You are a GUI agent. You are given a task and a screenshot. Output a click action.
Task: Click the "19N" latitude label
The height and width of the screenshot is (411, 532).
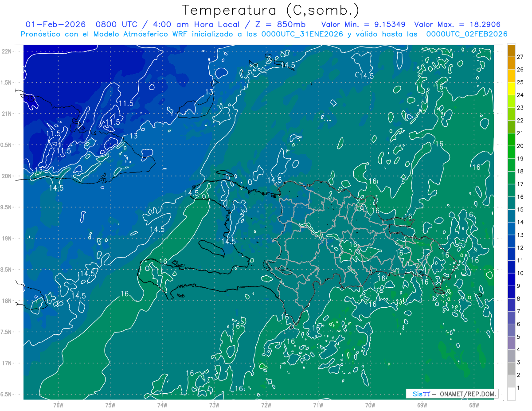coord(8,238)
